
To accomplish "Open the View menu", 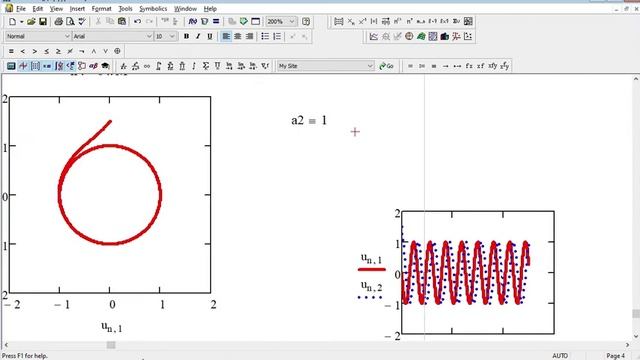I will (56, 9).
